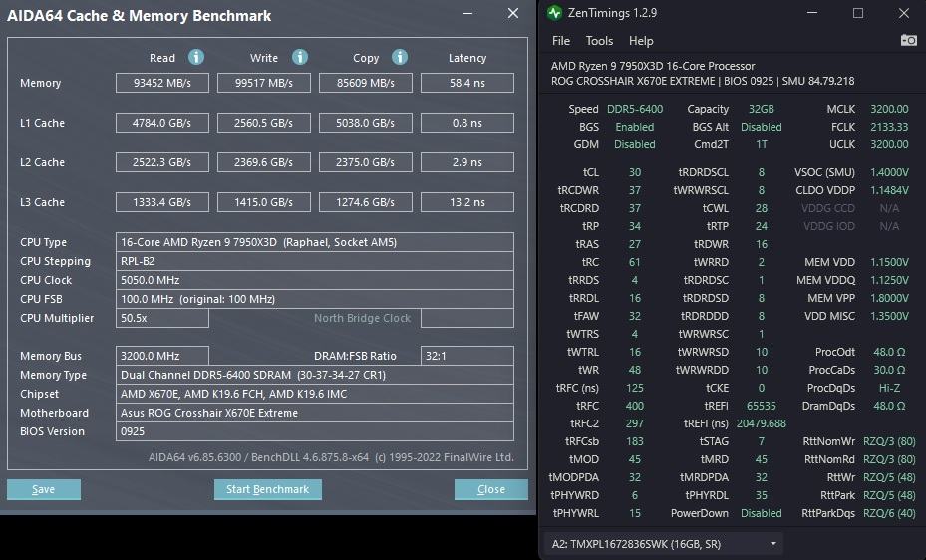Minimize the ZenTimings window
Image resolution: width=926 pixels, height=560 pixels.
811,13
